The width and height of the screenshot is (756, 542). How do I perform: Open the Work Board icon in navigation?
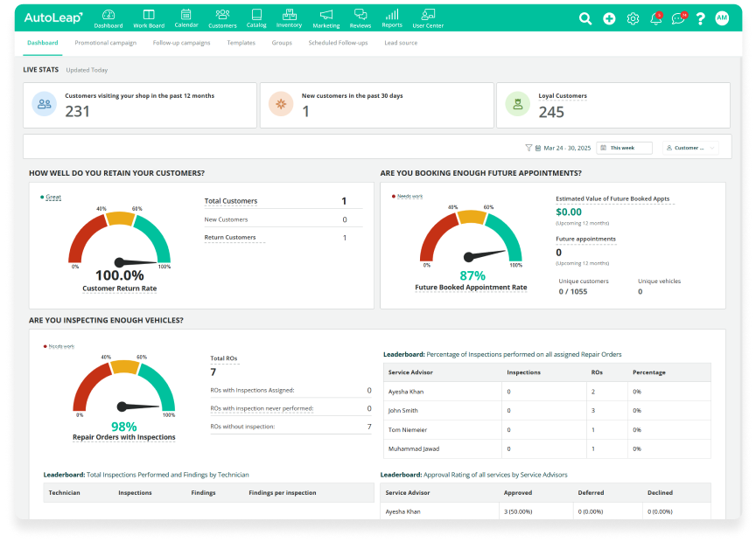(x=149, y=15)
